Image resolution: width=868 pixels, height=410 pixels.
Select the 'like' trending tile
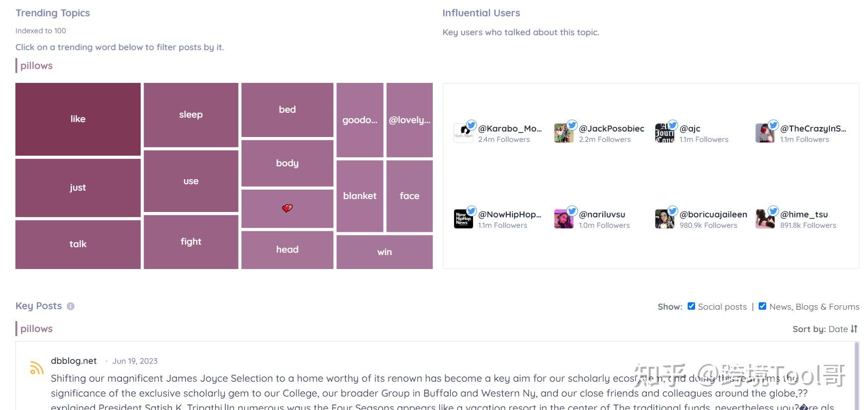[78, 119]
